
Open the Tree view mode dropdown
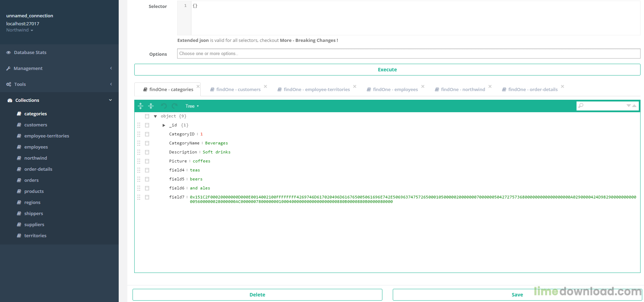192,106
